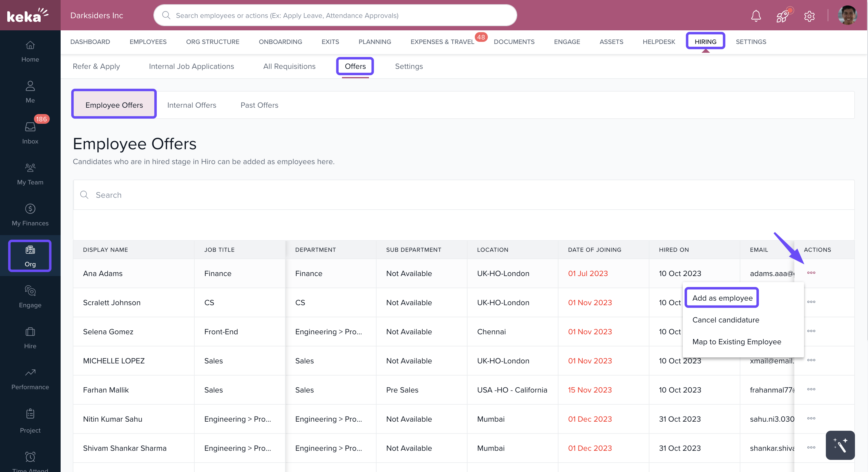868x472 pixels.
Task: Open My Finances sidebar icon
Action: (30, 215)
